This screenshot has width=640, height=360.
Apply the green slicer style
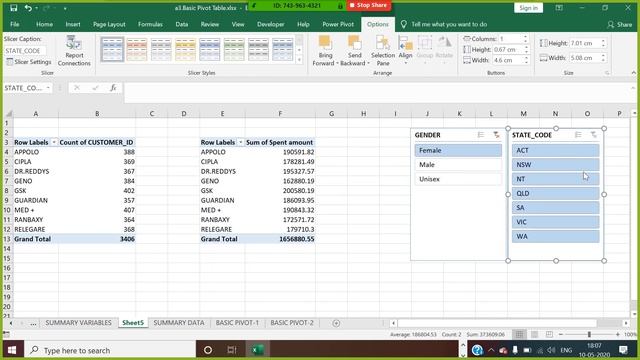[x=234, y=49]
